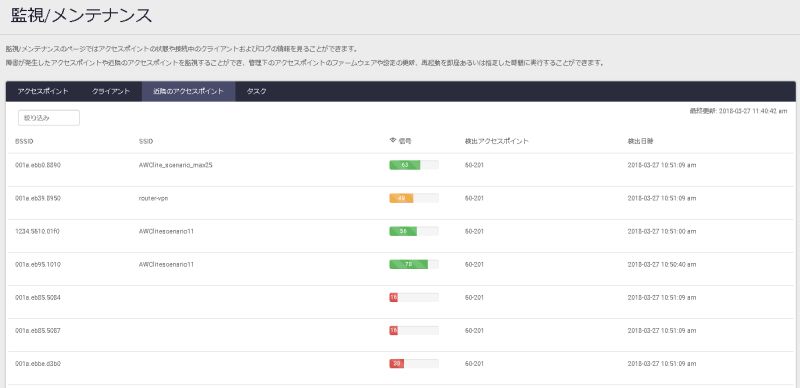Viewport: 800px width, 388px height.
Task: Focus the 絞り込み filter input field
Action: [49, 118]
